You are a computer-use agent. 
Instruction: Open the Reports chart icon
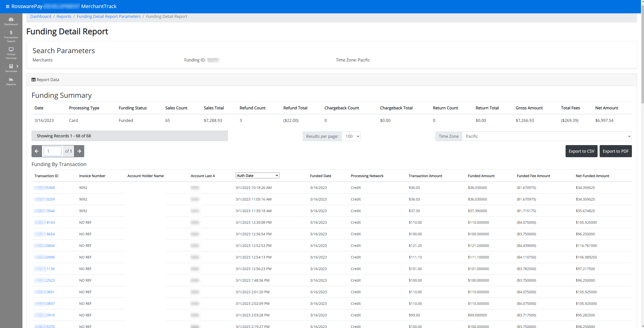pos(11,79)
